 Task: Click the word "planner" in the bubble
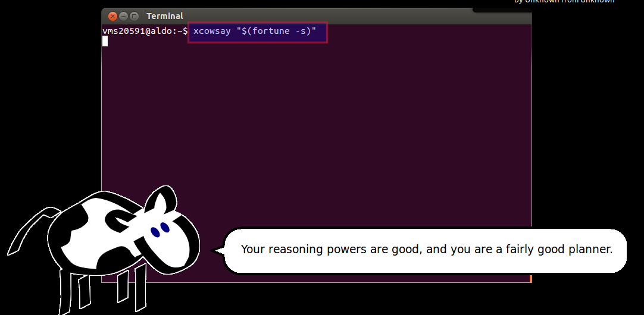590,249
